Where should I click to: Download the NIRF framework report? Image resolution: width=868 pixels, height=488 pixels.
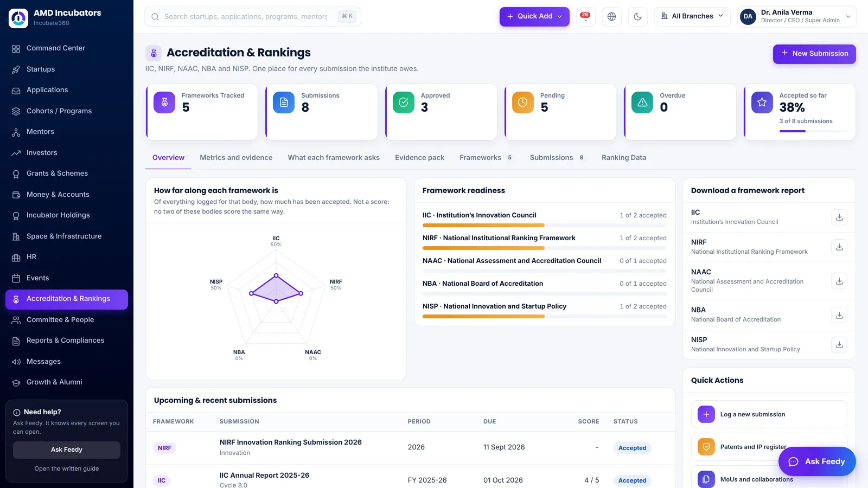(839, 247)
